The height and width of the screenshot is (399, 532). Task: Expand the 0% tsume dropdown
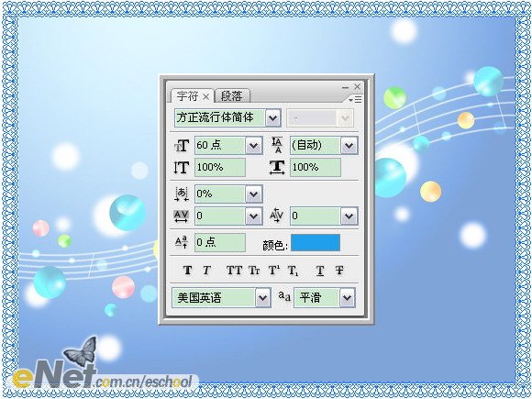[254, 194]
